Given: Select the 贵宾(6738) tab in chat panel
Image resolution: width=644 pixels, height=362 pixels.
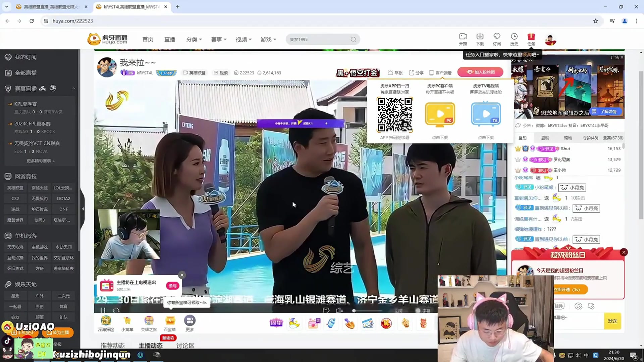Looking at the screenshot, I should tap(613, 138).
